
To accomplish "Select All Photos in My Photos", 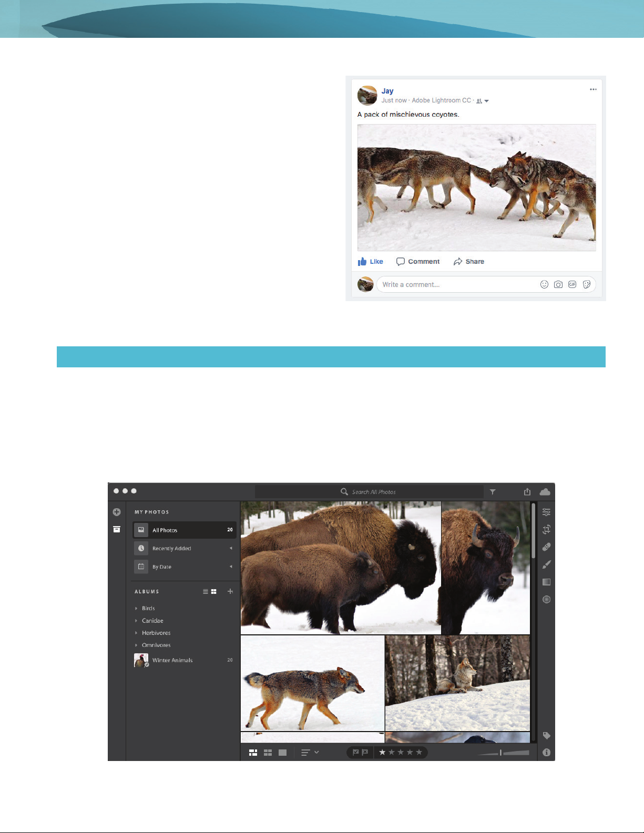I will (184, 530).
